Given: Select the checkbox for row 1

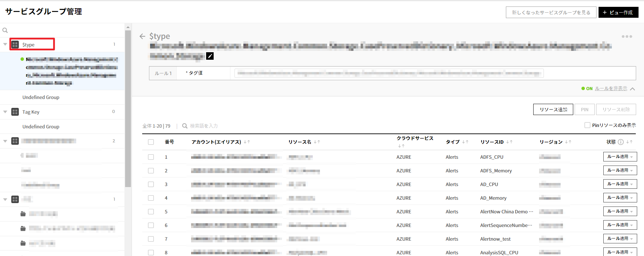Looking at the screenshot, I should pyautogui.click(x=151, y=157).
